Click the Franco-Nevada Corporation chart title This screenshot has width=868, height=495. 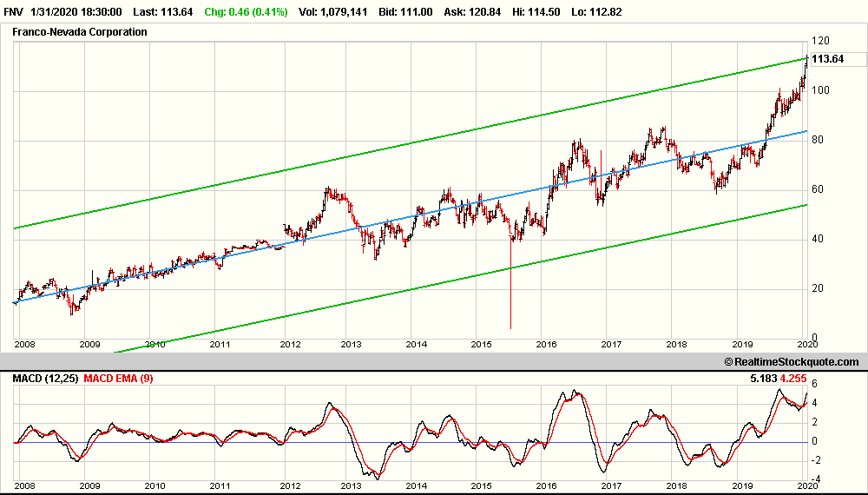(x=80, y=31)
